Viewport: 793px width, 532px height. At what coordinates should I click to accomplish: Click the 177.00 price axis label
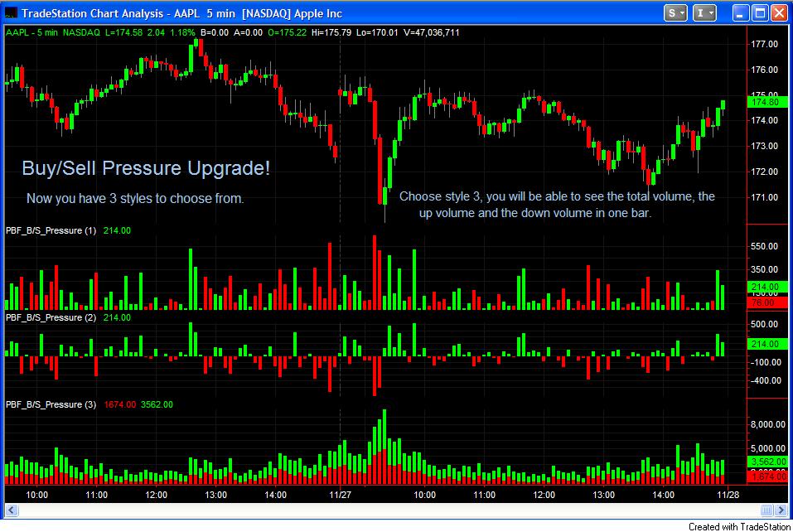coord(764,44)
